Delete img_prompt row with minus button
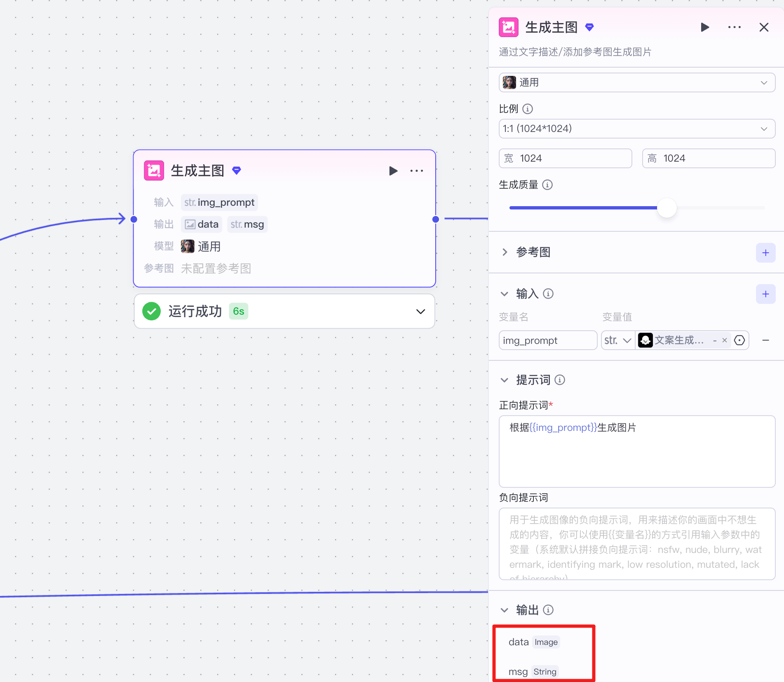Viewport: 784px width, 682px height. pyautogui.click(x=765, y=340)
